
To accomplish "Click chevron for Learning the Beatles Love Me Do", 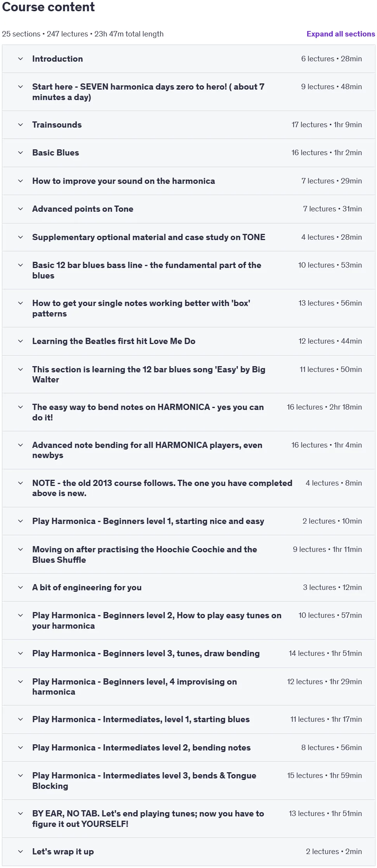I will click(21, 341).
